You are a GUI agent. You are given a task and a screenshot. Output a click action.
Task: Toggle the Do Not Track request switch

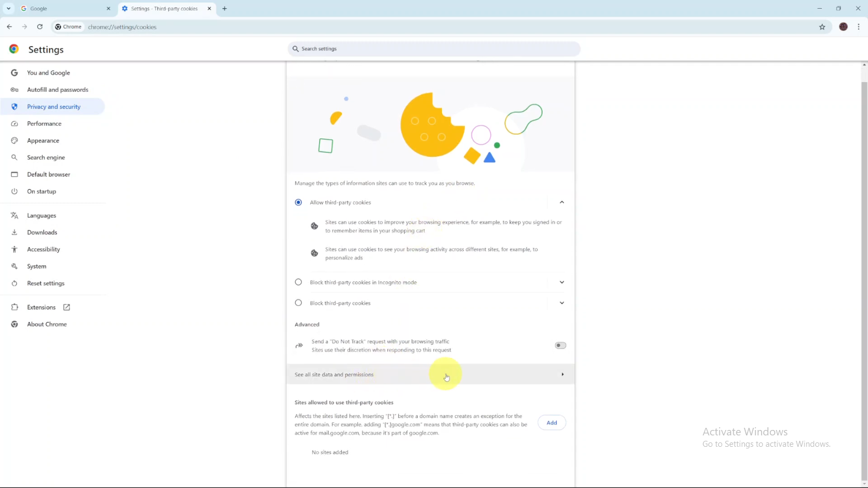click(x=560, y=345)
